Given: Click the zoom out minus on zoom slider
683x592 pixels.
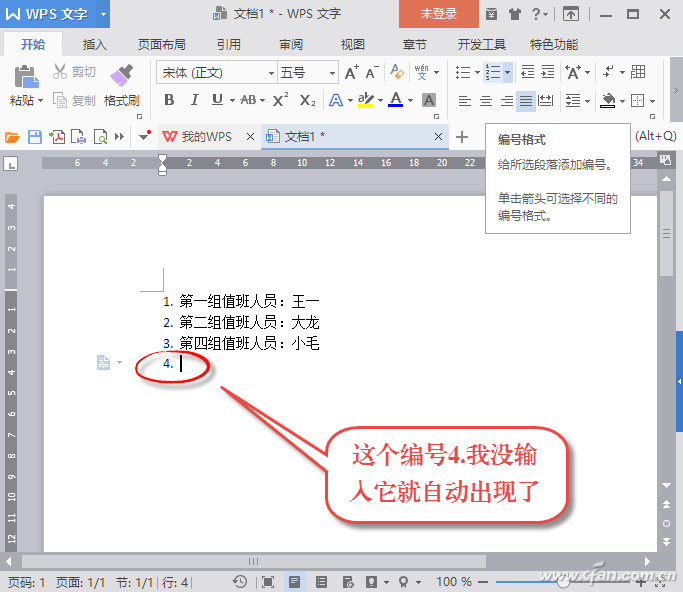Looking at the screenshot, I should pos(483,582).
